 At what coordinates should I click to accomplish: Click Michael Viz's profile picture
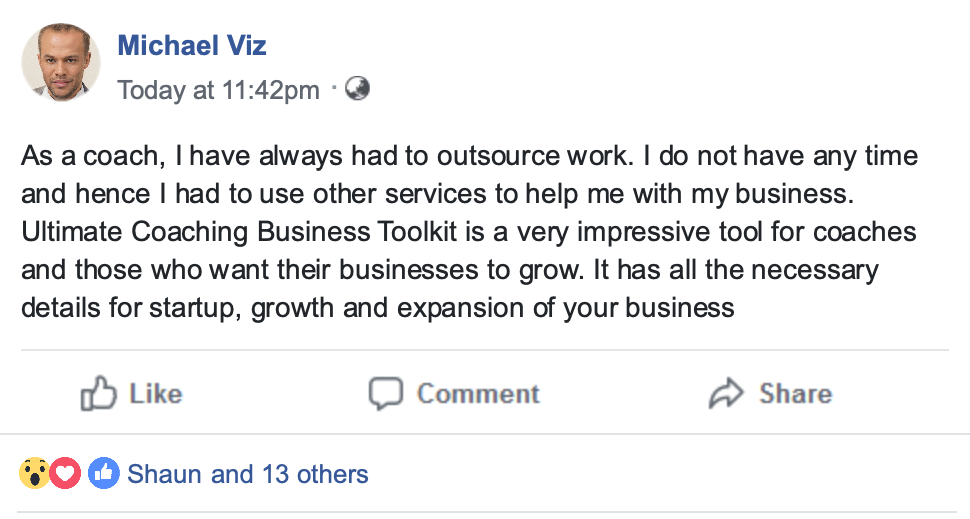pyautogui.click(x=61, y=62)
